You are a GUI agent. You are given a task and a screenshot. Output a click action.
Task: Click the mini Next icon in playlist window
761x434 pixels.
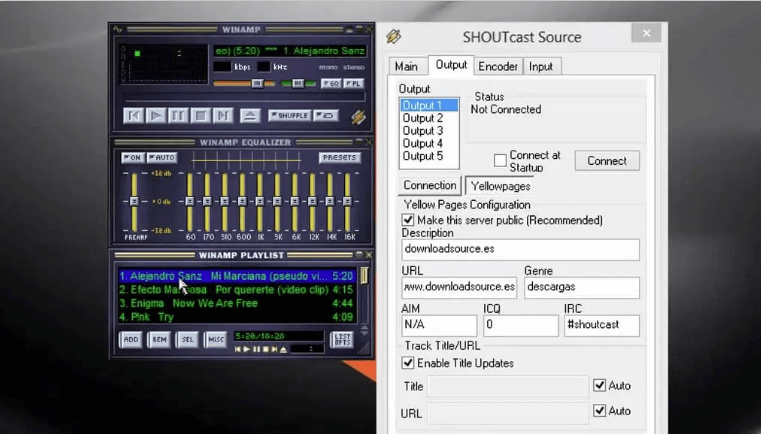click(275, 349)
